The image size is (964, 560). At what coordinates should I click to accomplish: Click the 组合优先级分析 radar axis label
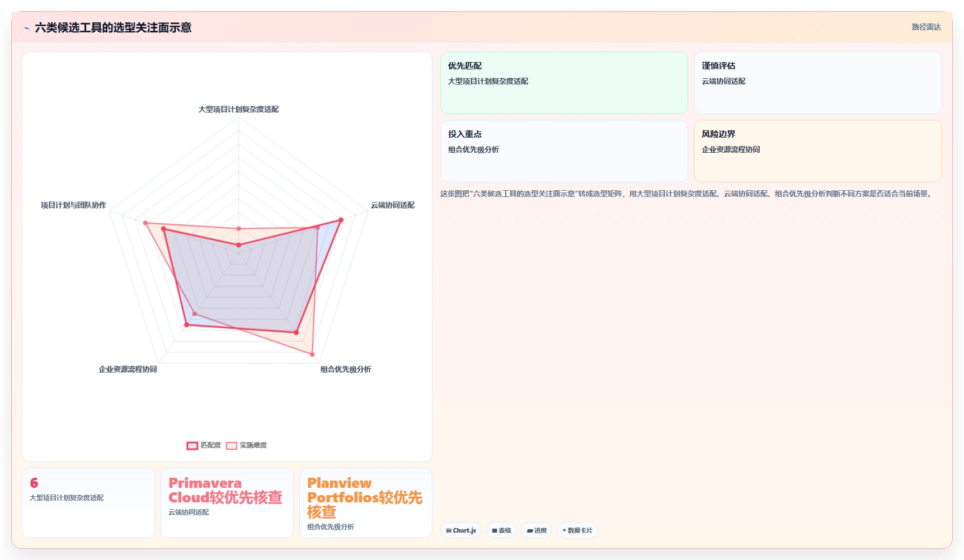(345, 369)
